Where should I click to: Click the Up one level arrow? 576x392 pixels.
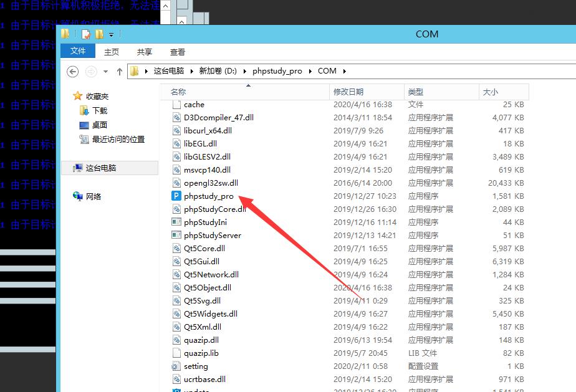click(120, 71)
